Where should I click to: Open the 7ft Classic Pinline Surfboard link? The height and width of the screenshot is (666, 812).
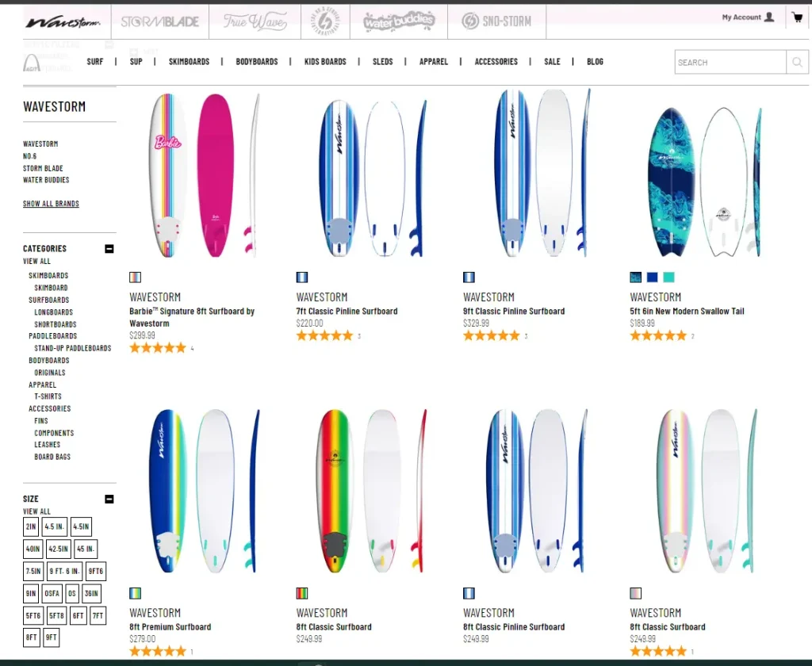point(347,312)
